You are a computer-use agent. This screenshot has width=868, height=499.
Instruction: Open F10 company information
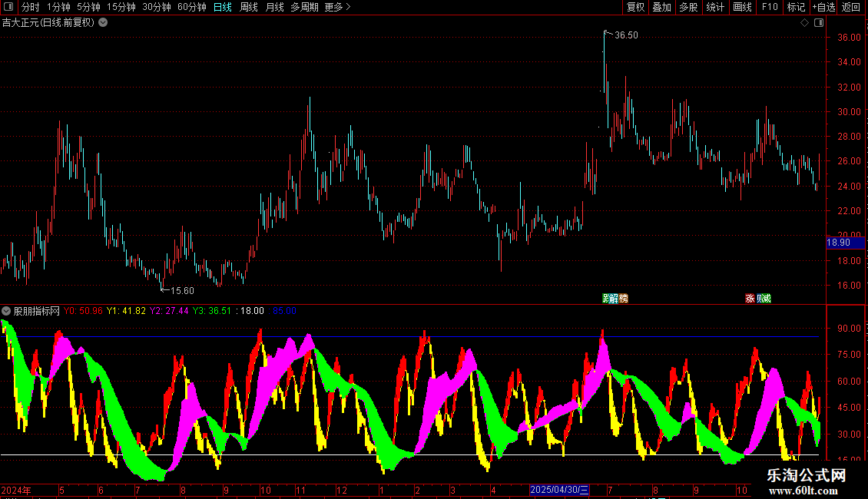[770, 7]
